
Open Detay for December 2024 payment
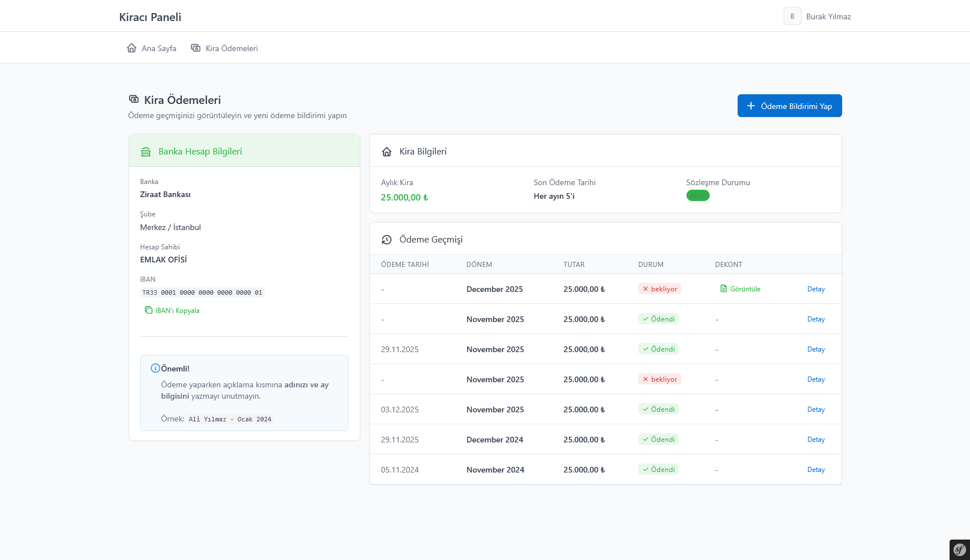coord(815,440)
